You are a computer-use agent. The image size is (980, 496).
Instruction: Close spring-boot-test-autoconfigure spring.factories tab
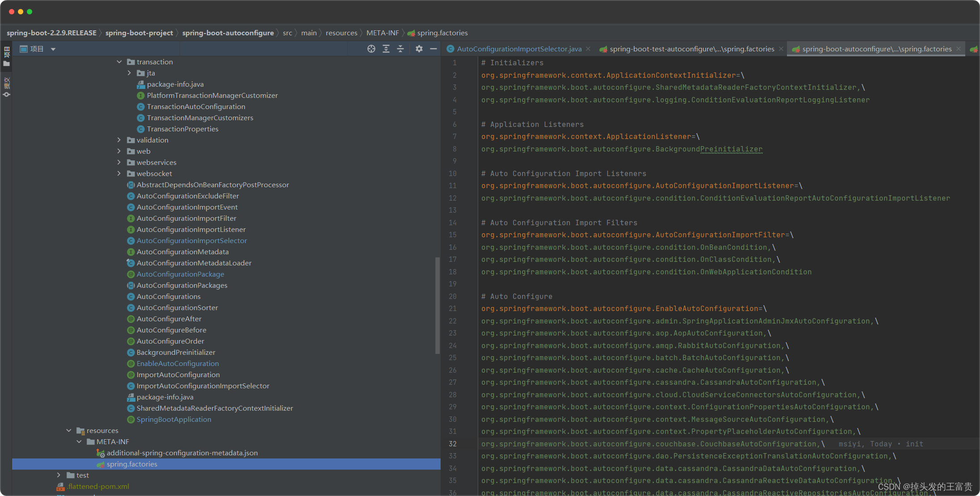(781, 49)
